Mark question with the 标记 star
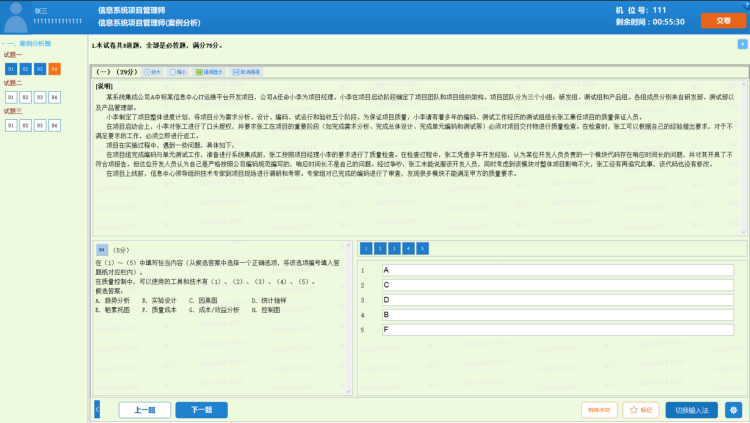This screenshot has width=750, height=423. (640, 410)
